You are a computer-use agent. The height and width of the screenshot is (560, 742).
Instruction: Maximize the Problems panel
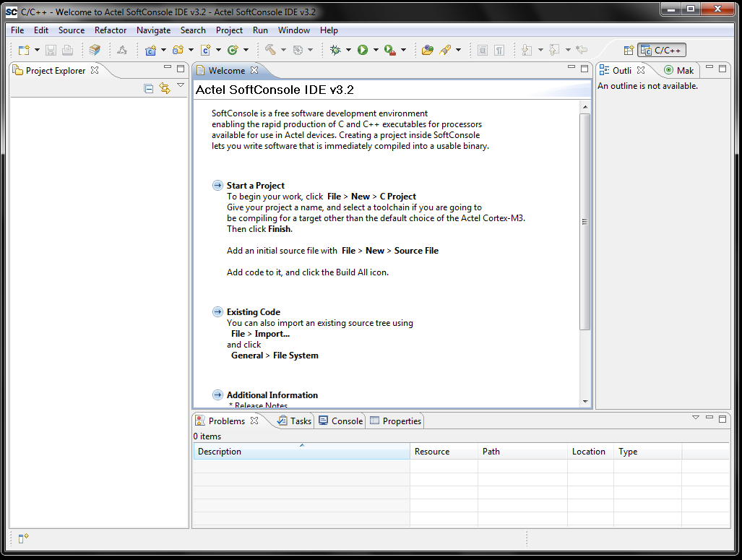(722, 418)
